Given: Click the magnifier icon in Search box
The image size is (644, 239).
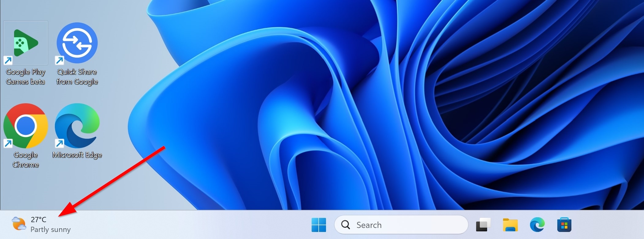Looking at the screenshot, I should (346, 225).
